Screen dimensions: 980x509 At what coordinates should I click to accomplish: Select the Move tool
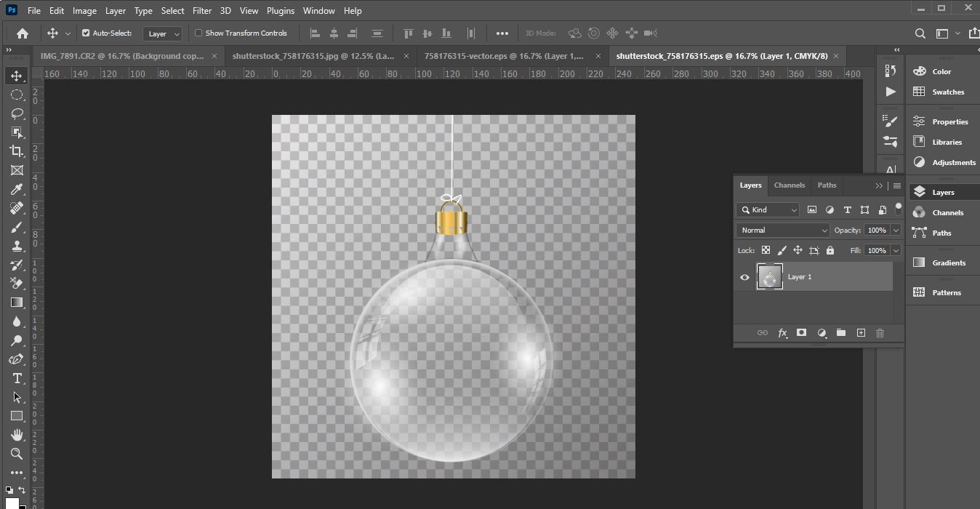[x=16, y=75]
